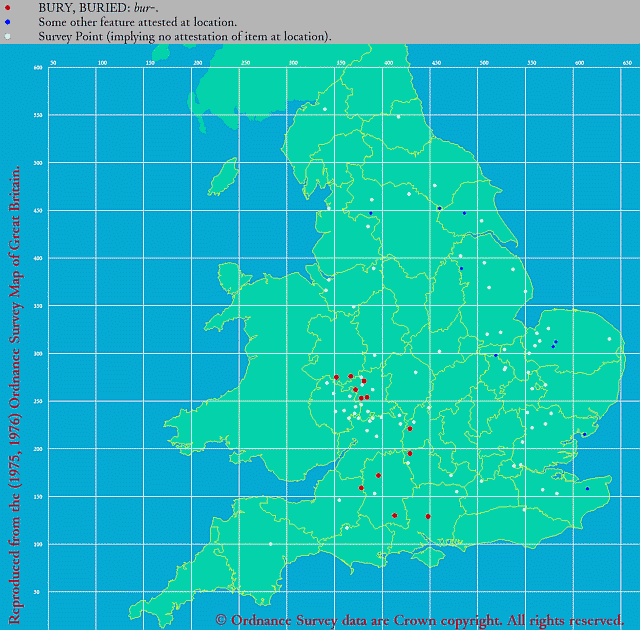Click the blue dot in Kent near southeast coast

[587, 489]
